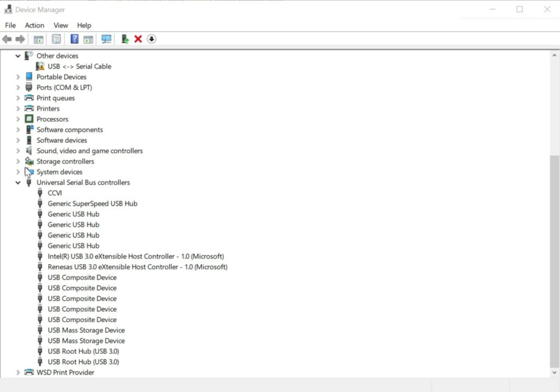
Task: Open the File menu
Action: click(x=10, y=25)
